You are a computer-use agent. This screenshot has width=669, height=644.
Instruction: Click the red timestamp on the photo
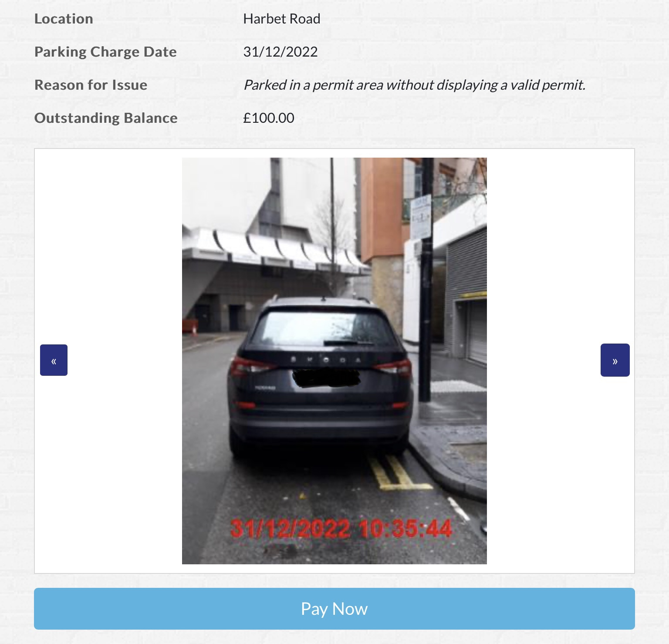341,529
